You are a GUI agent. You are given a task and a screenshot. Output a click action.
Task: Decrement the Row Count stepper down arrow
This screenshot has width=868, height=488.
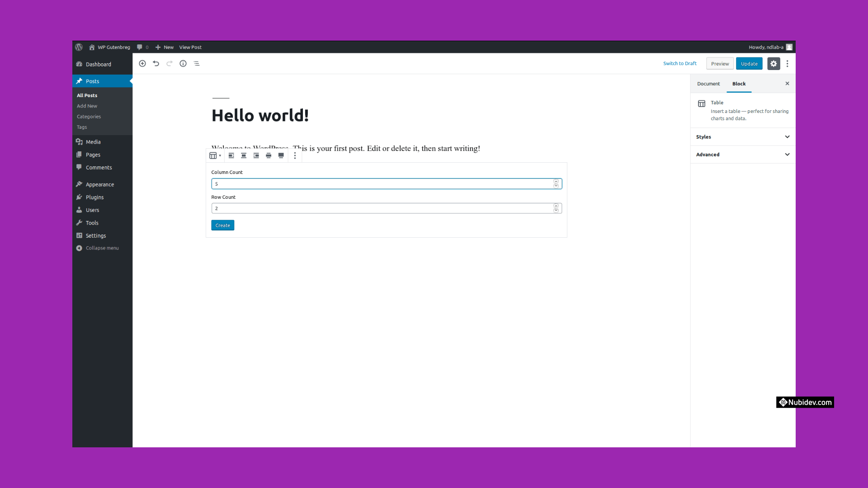click(x=556, y=210)
